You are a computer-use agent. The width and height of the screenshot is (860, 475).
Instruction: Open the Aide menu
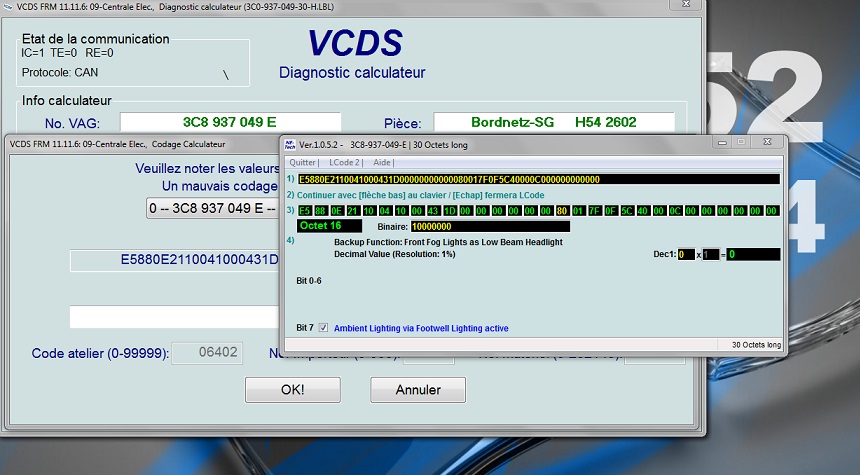383,162
